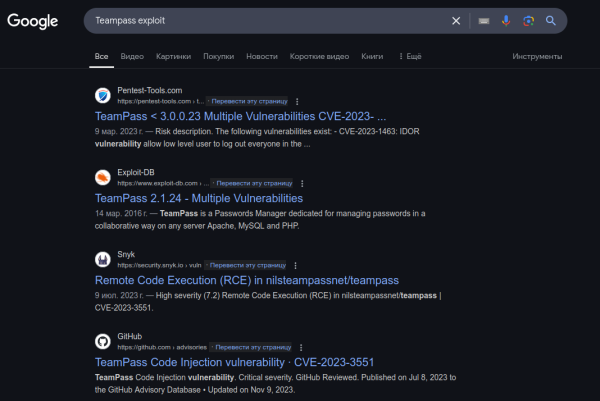Screen dimensions: 600x401
Task: Open more options for Snyk result
Action: (x=295, y=266)
